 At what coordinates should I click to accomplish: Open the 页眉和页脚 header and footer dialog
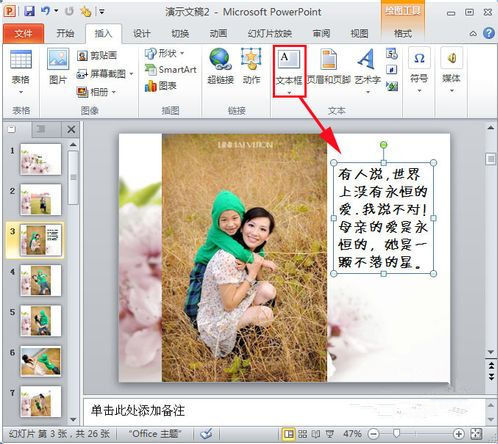329,66
